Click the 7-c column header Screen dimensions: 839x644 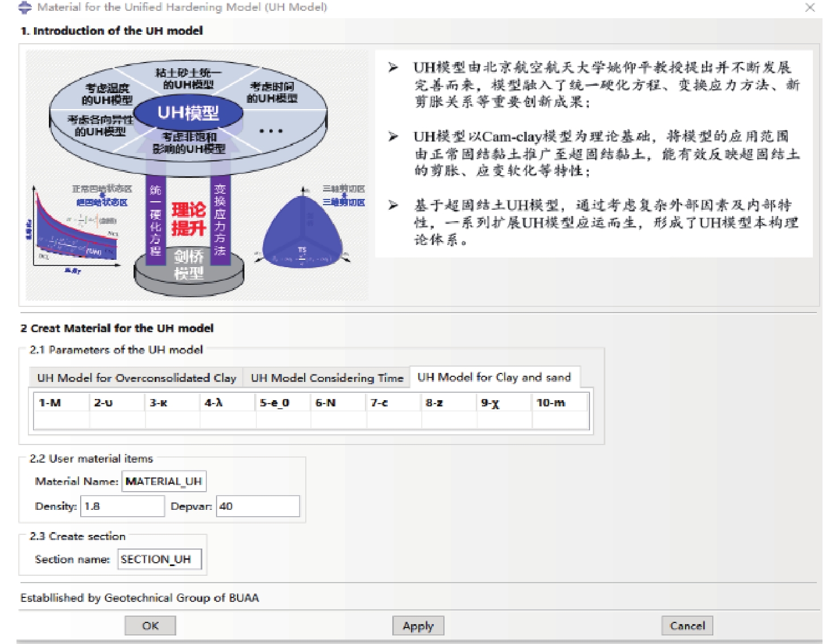coord(393,402)
